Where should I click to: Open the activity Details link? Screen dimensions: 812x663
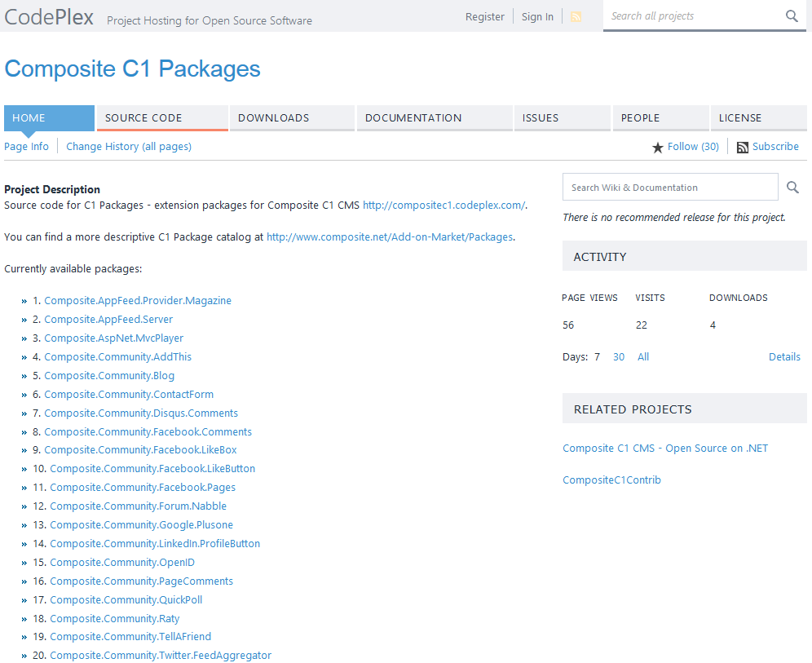tap(784, 357)
